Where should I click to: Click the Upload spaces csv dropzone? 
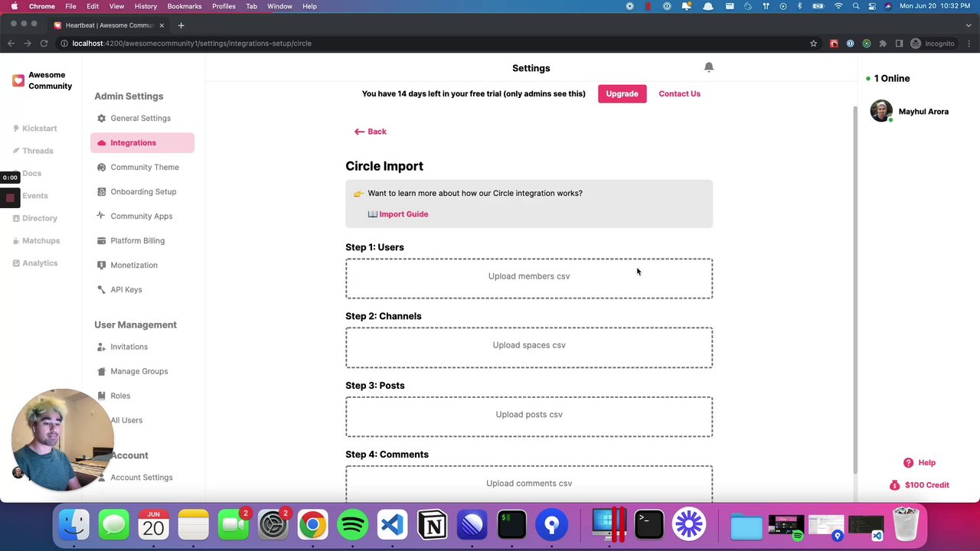tap(529, 347)
